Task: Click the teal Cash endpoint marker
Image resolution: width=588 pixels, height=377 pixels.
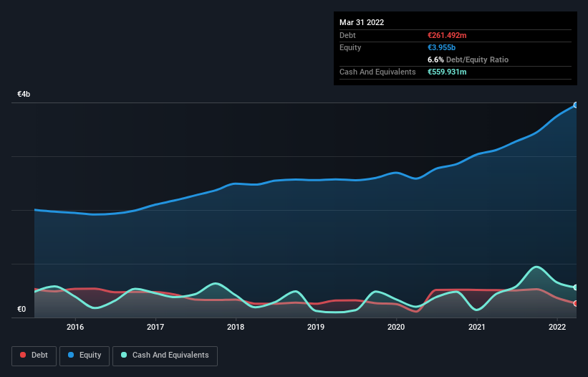Action: pyautogui.click(x=576, y=287)
